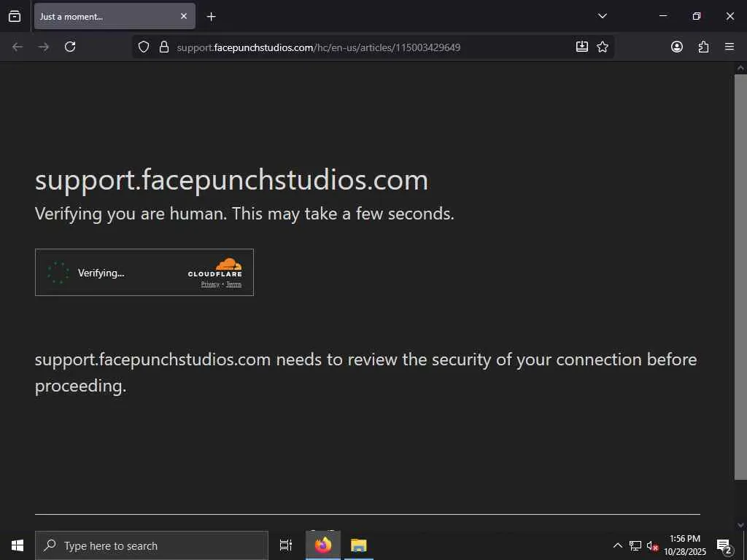This screenshot has width=747, height=560.
Task: Open the network status tray icon
Action: click(x=635, y=545)
